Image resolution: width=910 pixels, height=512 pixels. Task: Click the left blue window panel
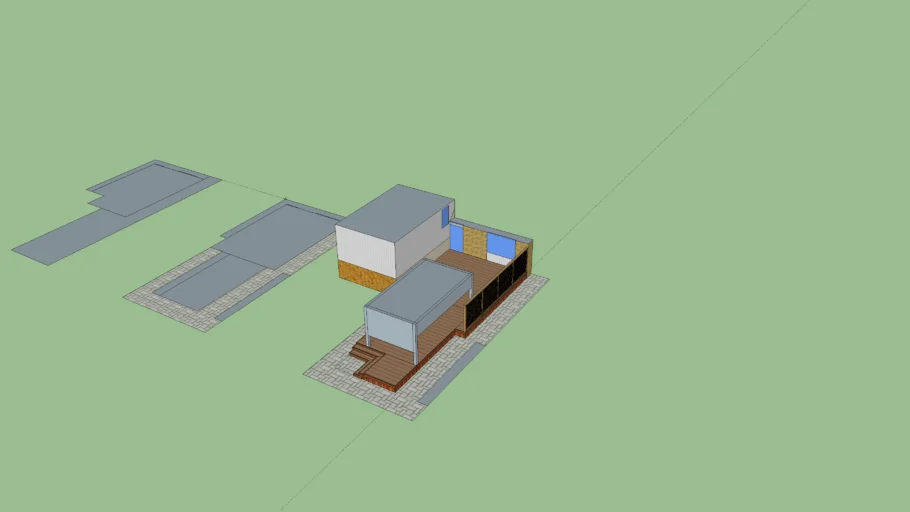tap(457, 238)
